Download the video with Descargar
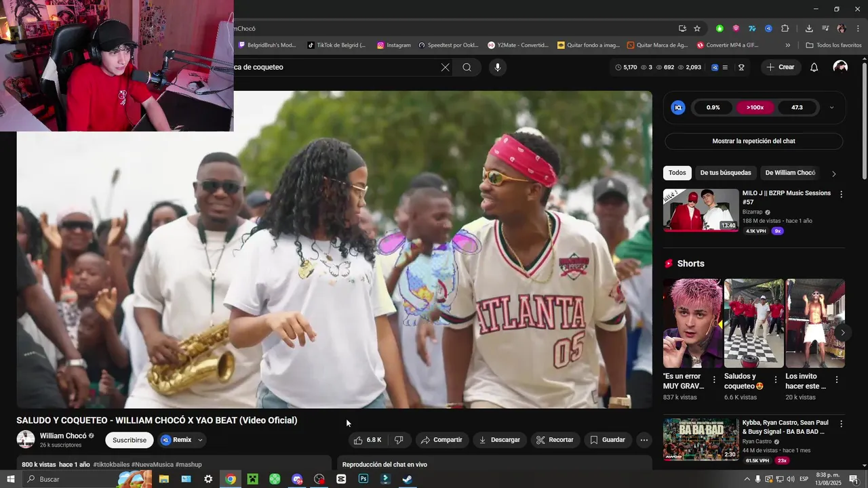Viewport: 868px width, 488px height. pyautogui.click(x=500, y=440)
